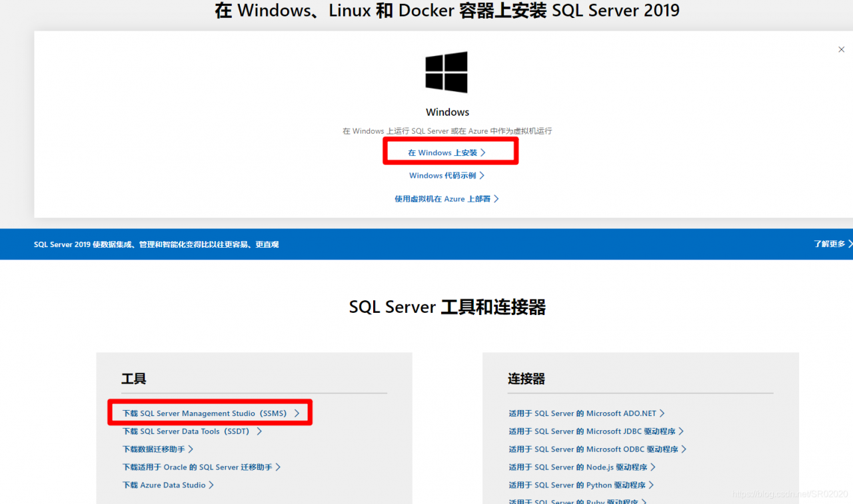Screen dimensions: 853x504
Task: Open the Microsoft ADO.NET connector link
Action: (586, 413)
